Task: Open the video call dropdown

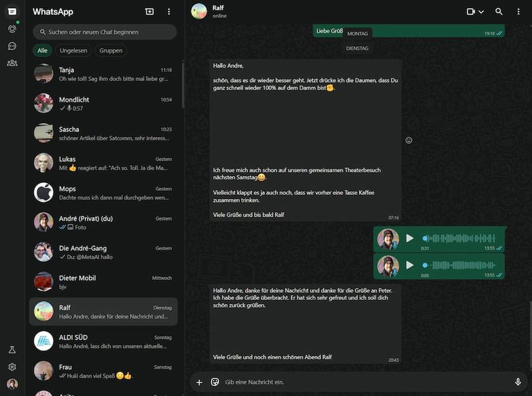Action: tap(475, 12)
